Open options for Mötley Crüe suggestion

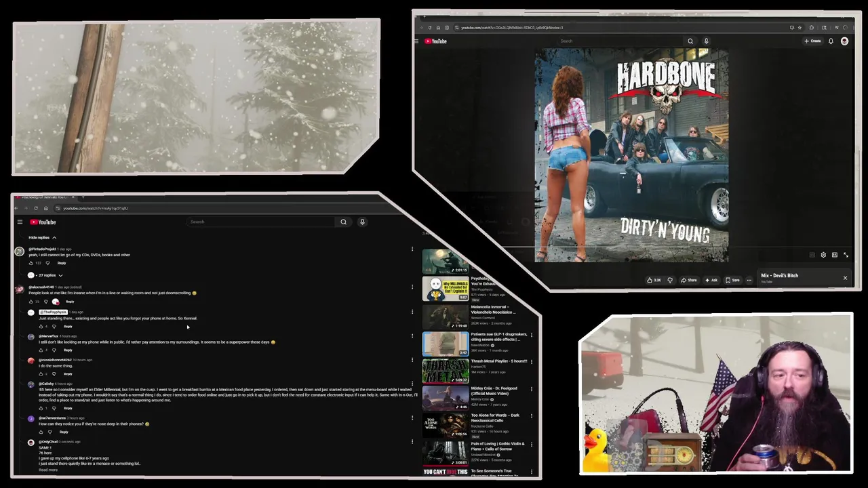pyautogui.click(x=531, y=389)
